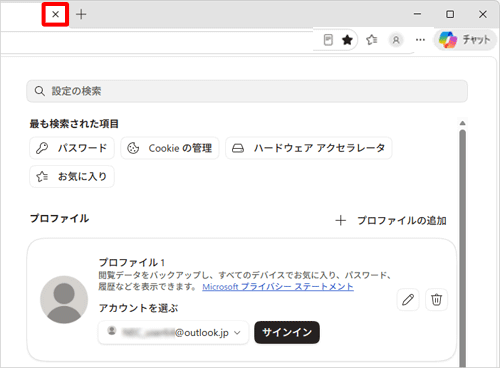Open the three-dots settings and more menu
This screenshot has width=500, height=368.
coord(420,40)
